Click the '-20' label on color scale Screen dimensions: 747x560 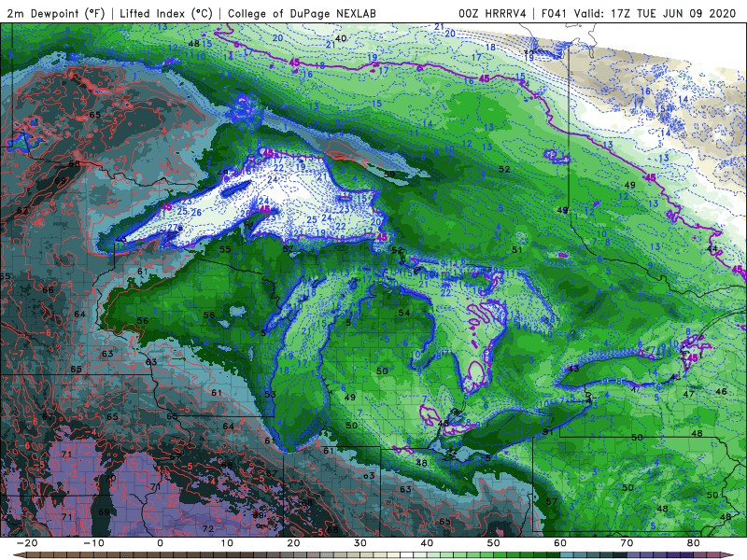26,543
